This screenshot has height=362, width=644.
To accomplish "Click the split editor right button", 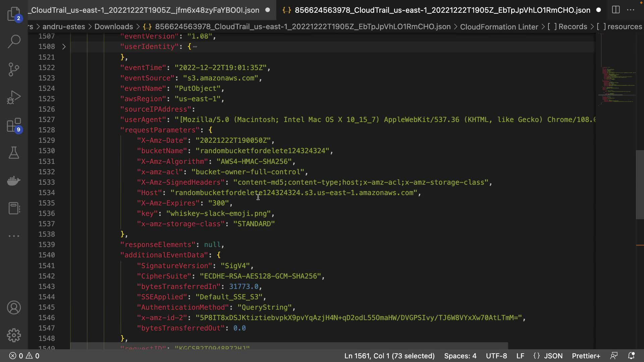I will click(x=616, y=10).
